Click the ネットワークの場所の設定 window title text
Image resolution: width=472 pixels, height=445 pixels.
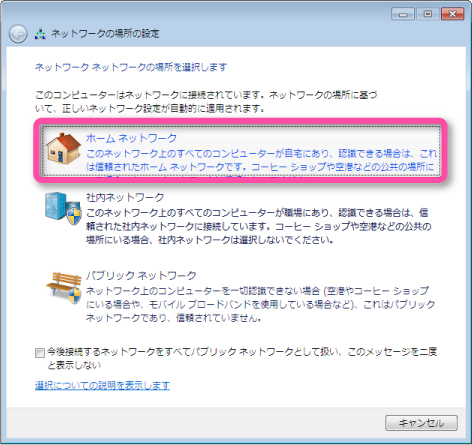tap(105, 33)
